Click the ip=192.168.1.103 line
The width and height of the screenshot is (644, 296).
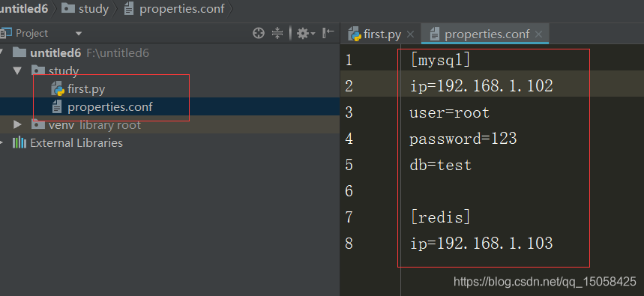[x=481, y=243]
